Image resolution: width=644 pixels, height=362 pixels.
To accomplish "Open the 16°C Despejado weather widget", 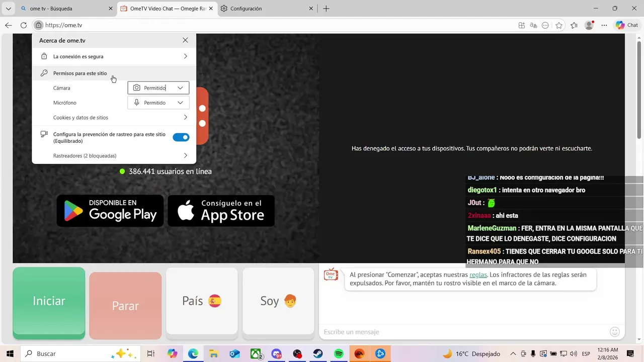I will pyautogui.click(x=471, y=354).
